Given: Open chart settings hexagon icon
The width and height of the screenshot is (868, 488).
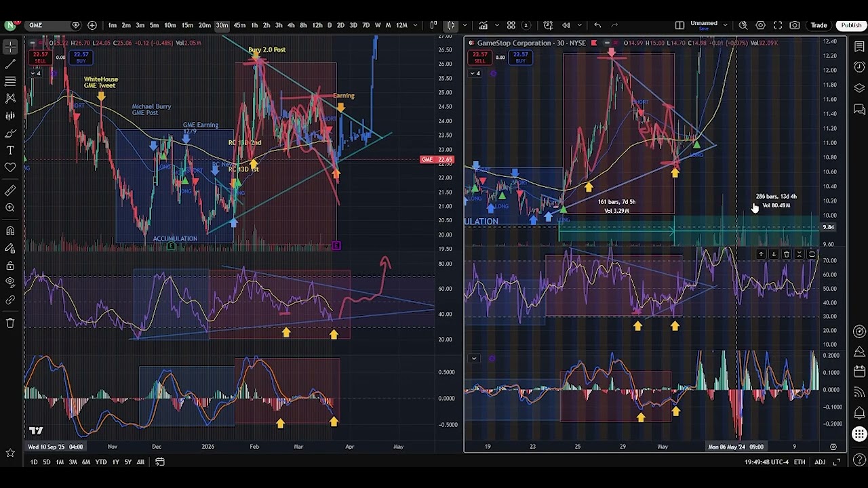Looking at the screenshot, I should coord(761,25).
